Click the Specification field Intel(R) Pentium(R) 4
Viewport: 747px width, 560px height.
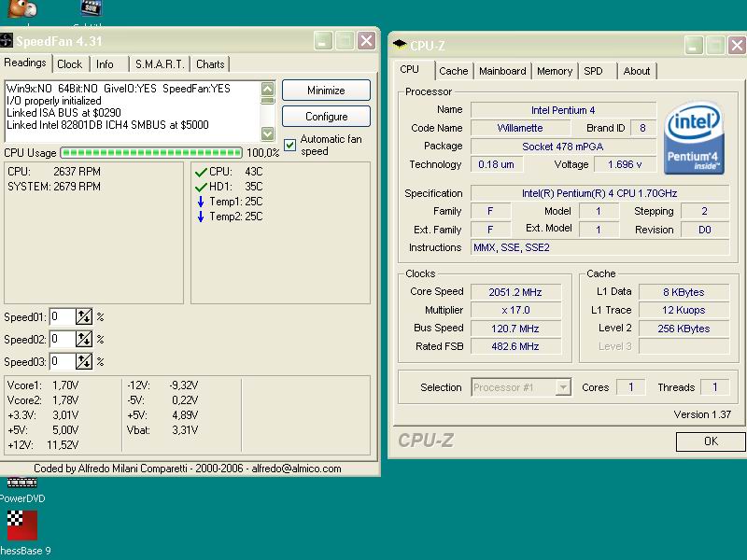(x=599, y=193)
